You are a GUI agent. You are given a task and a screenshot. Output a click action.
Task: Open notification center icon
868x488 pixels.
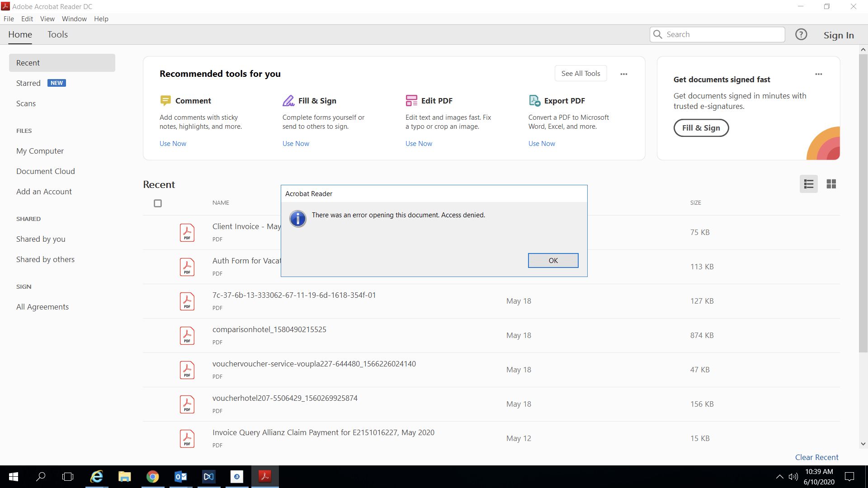(849, 477)
